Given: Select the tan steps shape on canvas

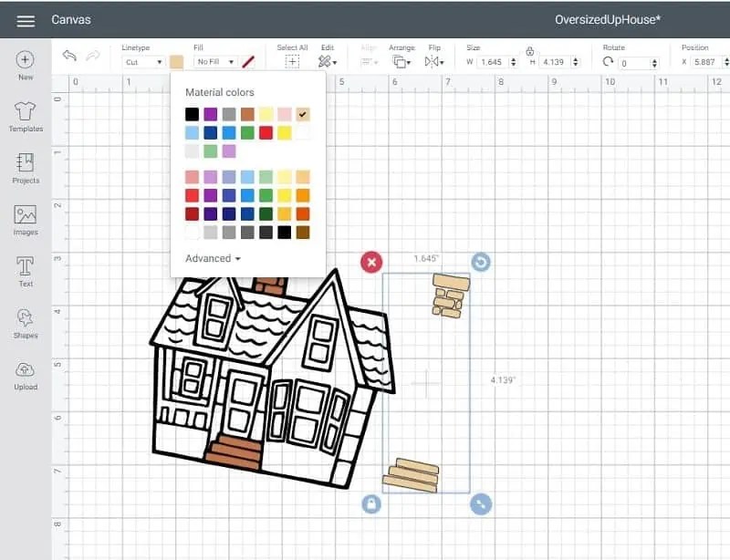Looking at the screenshot, I should click(411, 475).
